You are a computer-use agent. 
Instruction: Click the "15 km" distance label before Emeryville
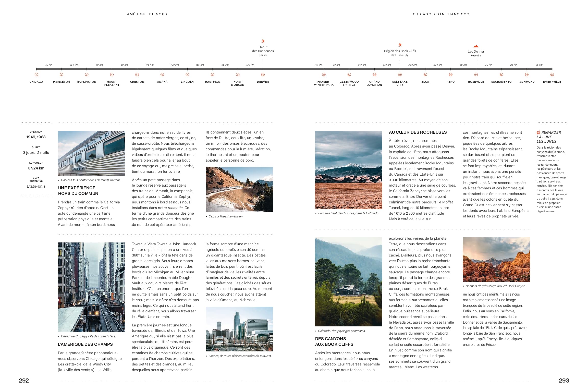[x=539, y=65]
